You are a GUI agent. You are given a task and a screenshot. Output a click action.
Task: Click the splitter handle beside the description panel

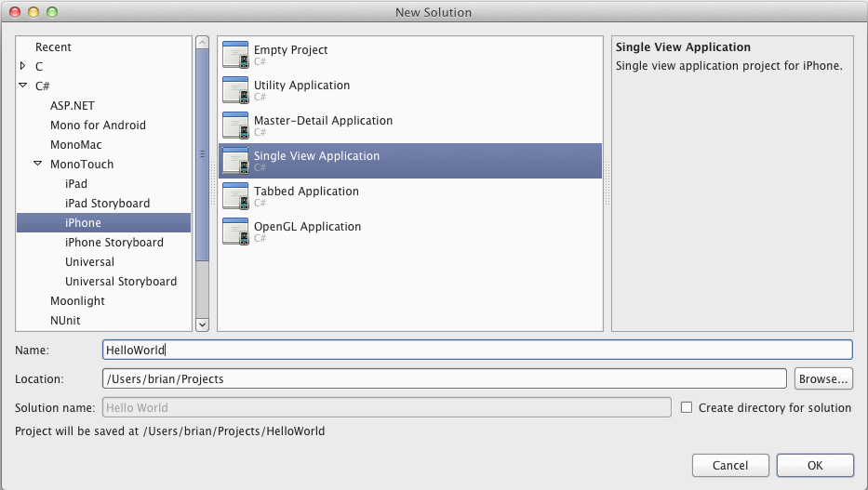click(608, 183)
